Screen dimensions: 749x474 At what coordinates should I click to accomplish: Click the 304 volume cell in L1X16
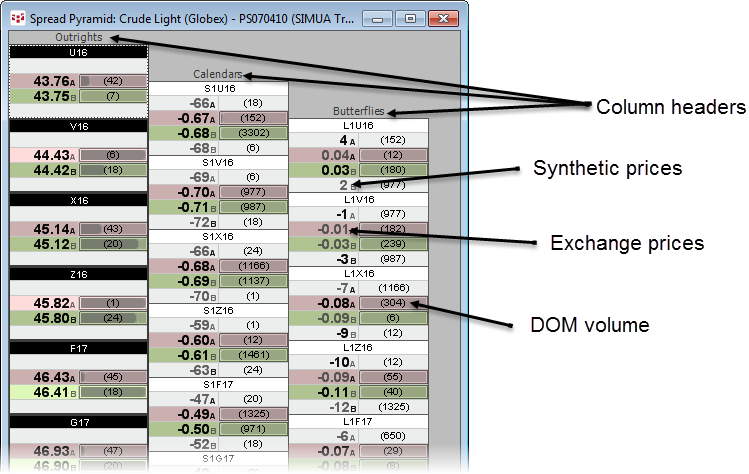point(392,303)
